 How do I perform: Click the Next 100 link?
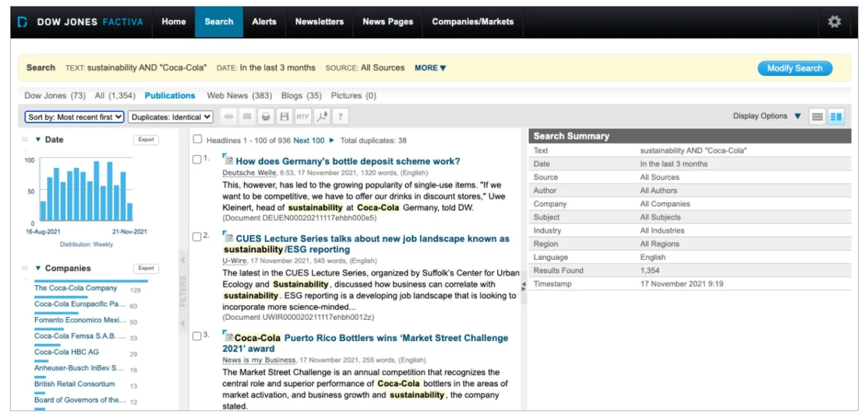point(309,140)
